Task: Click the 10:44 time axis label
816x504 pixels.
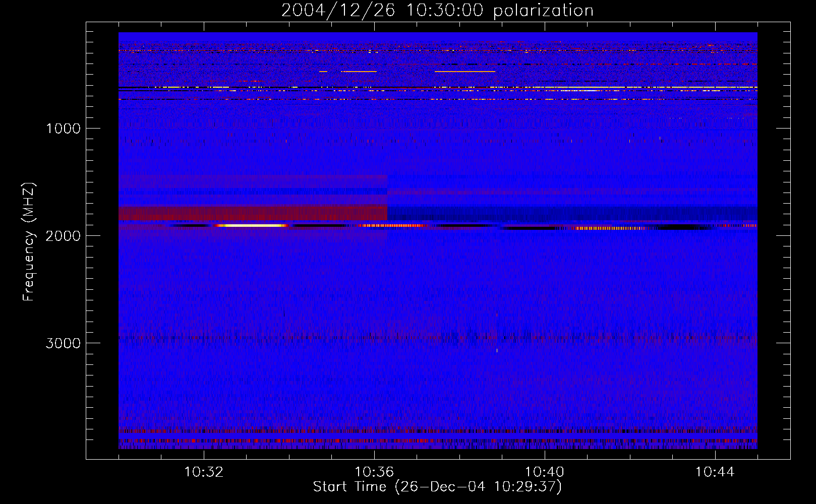Action: point(715,472)
